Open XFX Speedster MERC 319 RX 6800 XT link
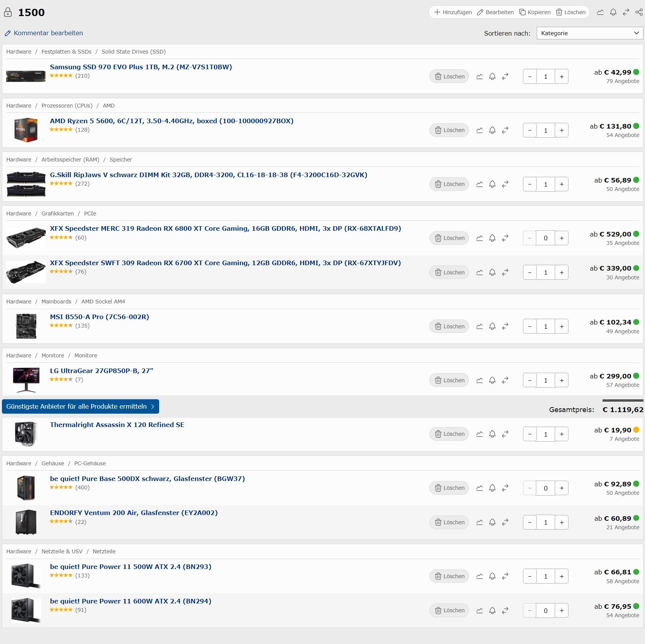This screenshot has width=645, height=644. (x=225, y=228)
